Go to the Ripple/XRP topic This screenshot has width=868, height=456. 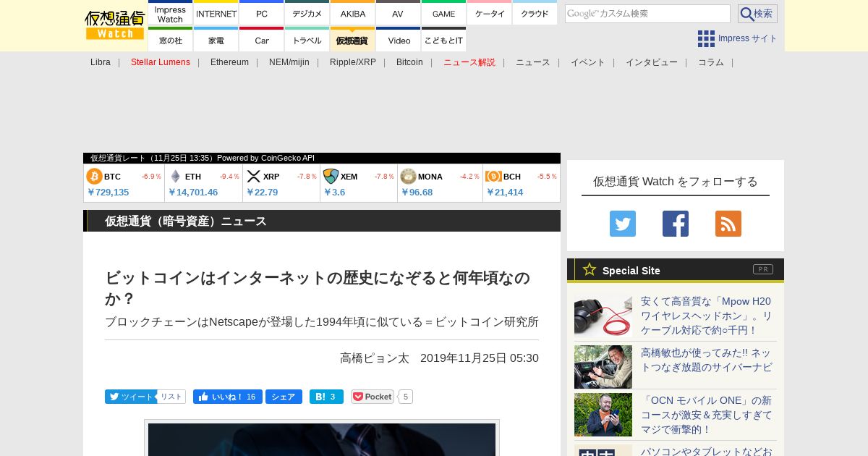coord(353,62)
